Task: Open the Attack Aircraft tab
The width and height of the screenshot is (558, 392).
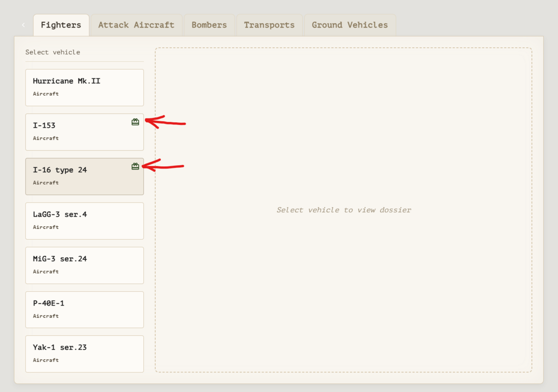Action: click(x=136, y=25)
